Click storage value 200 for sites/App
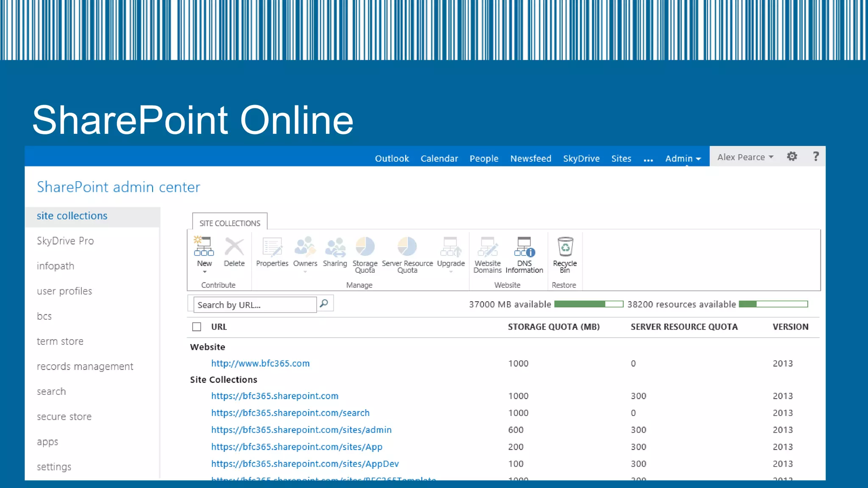This screenshot has height=488, width=868. pyautogui.click(x=516, y=447)
